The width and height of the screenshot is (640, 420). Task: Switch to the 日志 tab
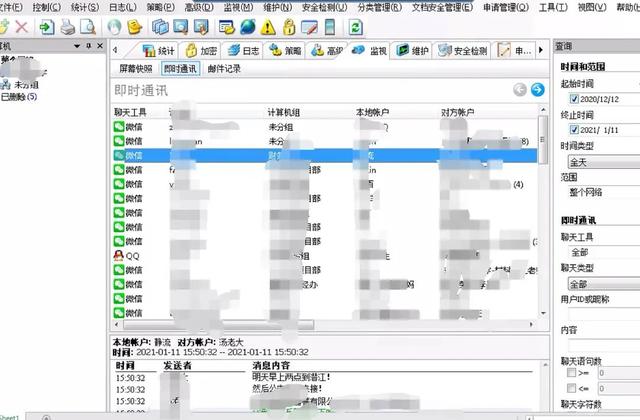(244, 51)
